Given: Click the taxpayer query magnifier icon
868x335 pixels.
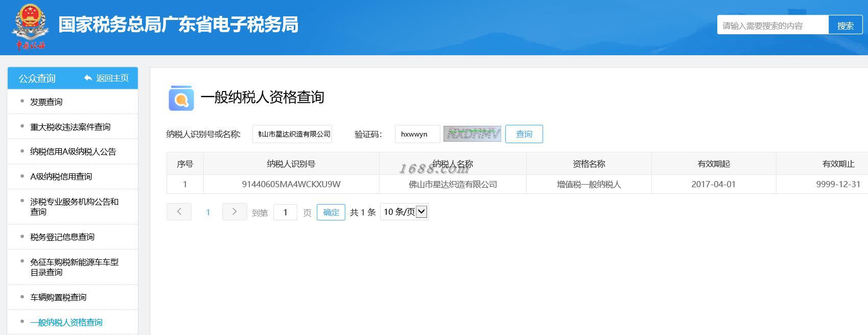Looking at the screenshot, I should (x=181, y=98).
